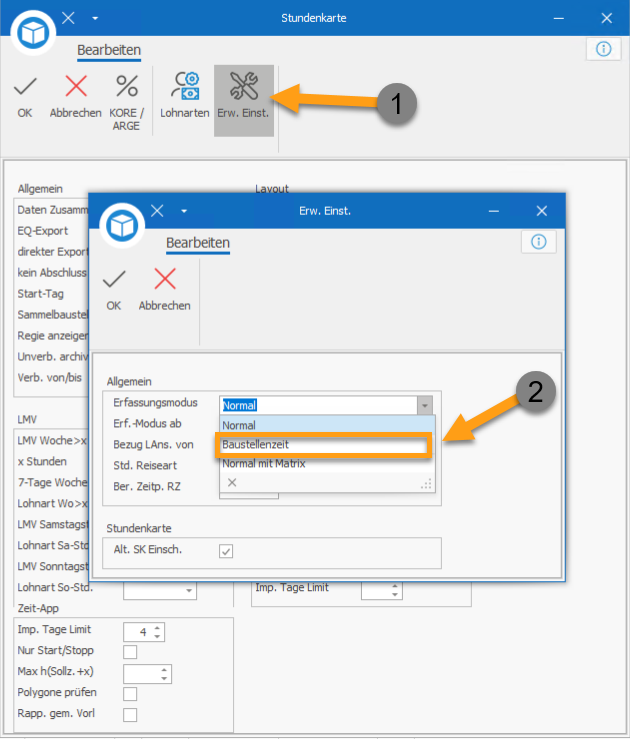Click the info icon in Erw. Einst. dialog
The height and width of the screenshot is (739, 630).
[x=538, y=241]
